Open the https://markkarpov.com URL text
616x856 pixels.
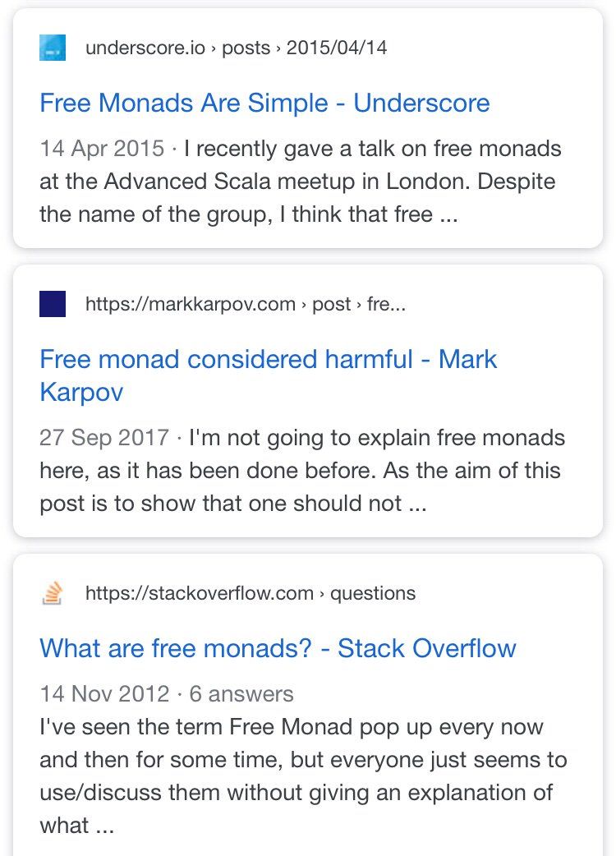(191, 304)
